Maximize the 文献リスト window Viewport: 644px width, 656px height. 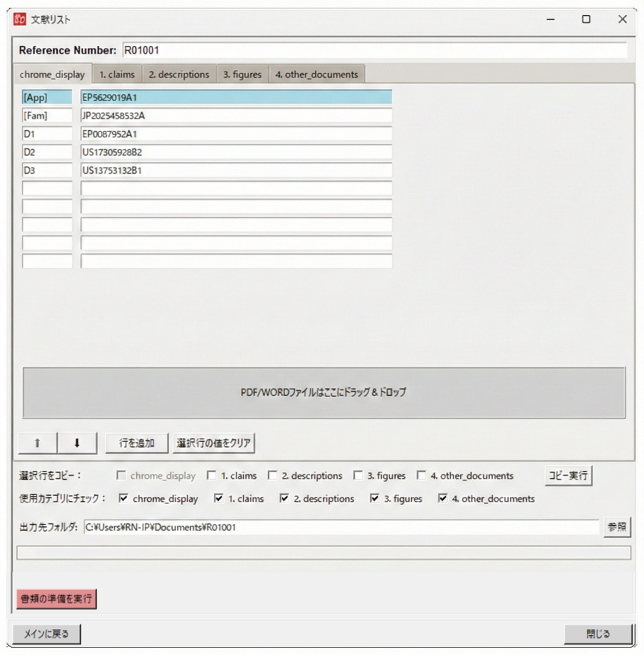(x=586, y=19)
